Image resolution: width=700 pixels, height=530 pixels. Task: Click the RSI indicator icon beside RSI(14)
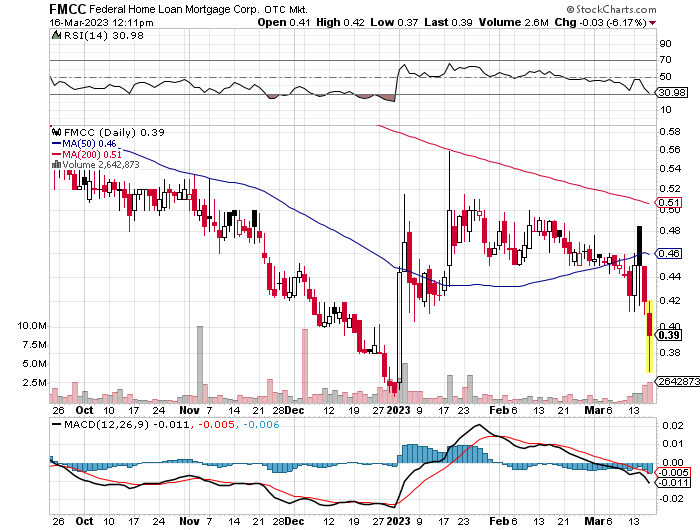point(56,35)
